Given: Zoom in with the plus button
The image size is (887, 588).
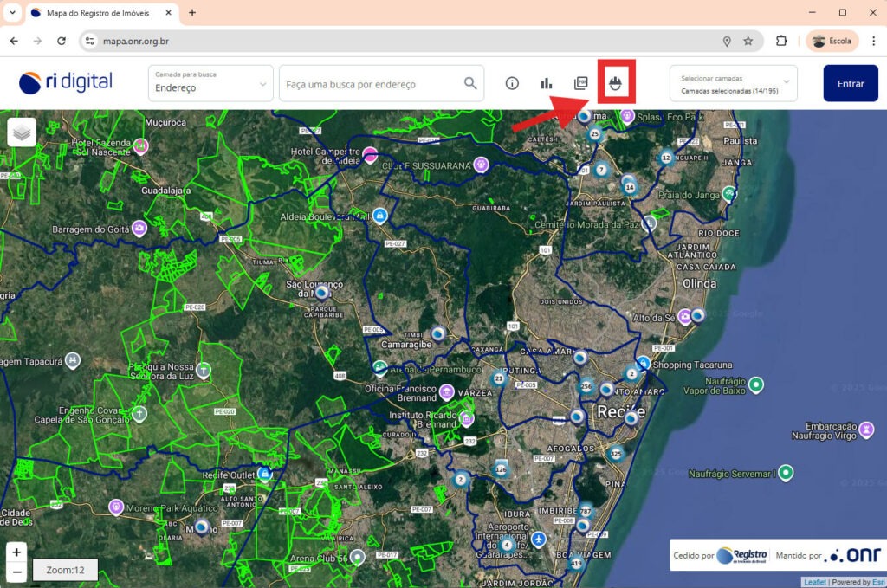Looking at the screenshot, I should coord(17,552).
